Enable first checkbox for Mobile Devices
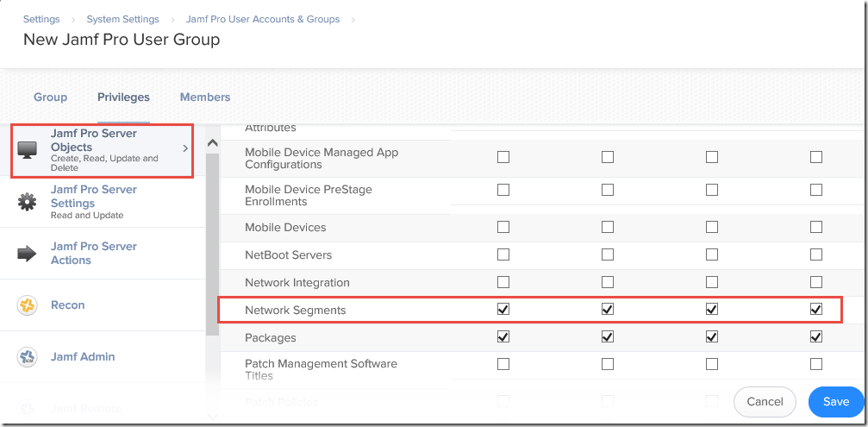 point(503,227)
